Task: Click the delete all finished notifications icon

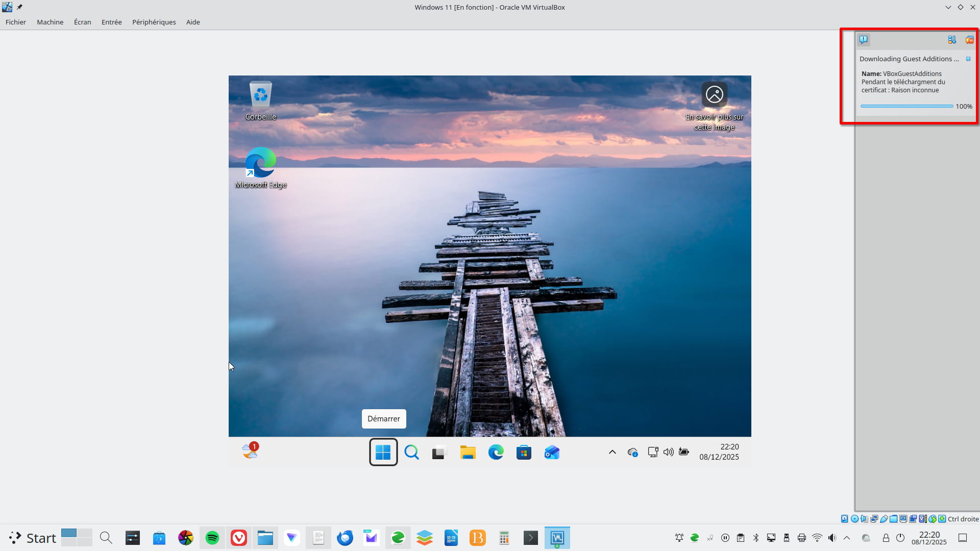Action: coord(969,39)
